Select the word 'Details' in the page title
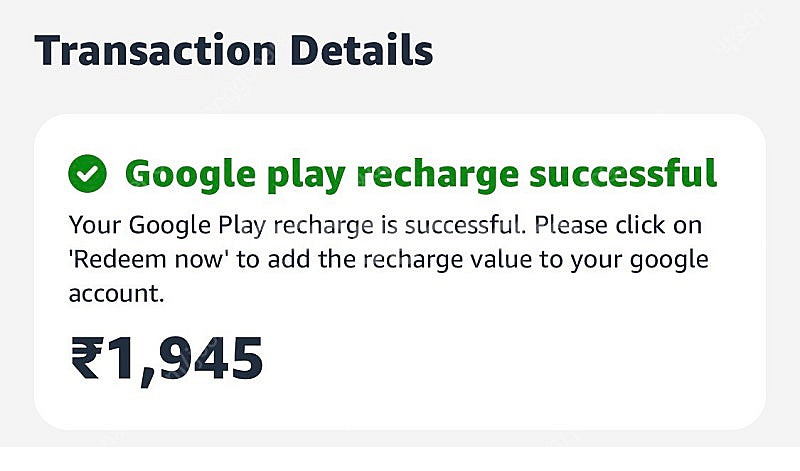800x471 pixels. (x=362, y=50)
